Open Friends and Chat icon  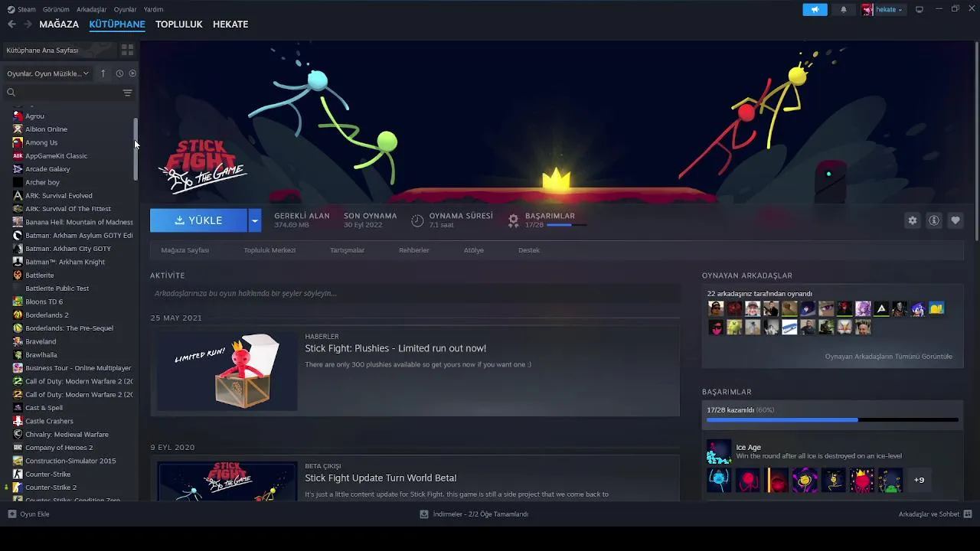[x=968, y=514]
